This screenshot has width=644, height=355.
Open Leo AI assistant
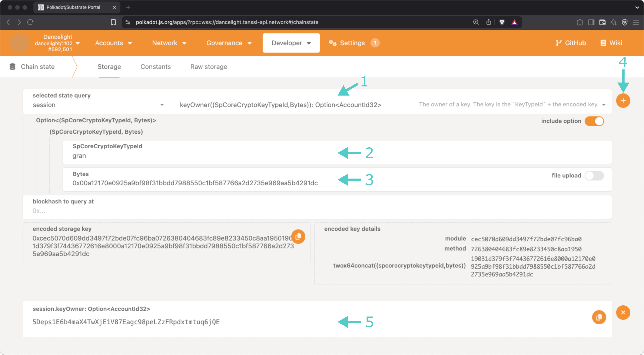pos(614,22)
